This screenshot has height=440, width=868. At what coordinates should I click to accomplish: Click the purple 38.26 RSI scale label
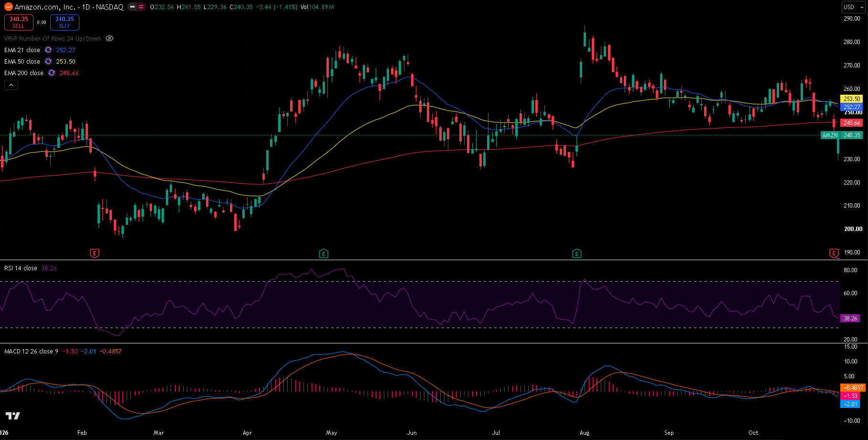pyautogui.click(x=850, y=318)
